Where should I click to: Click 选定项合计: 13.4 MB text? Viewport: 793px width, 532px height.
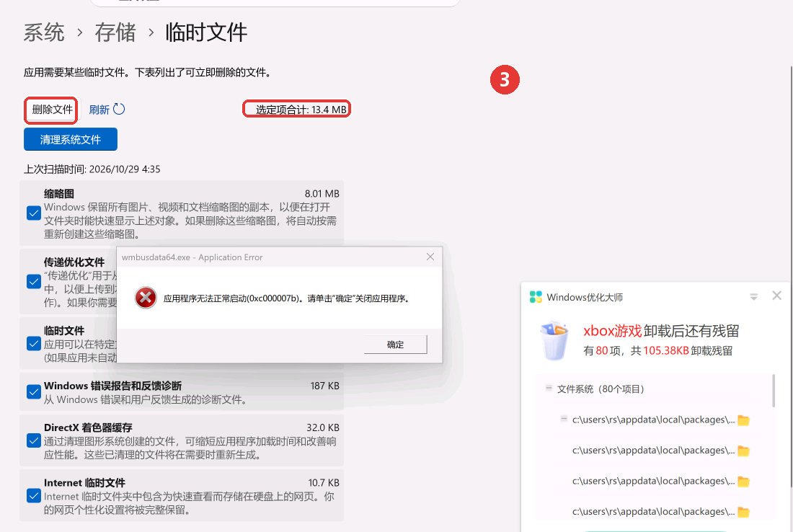click(x=301, y=110)
